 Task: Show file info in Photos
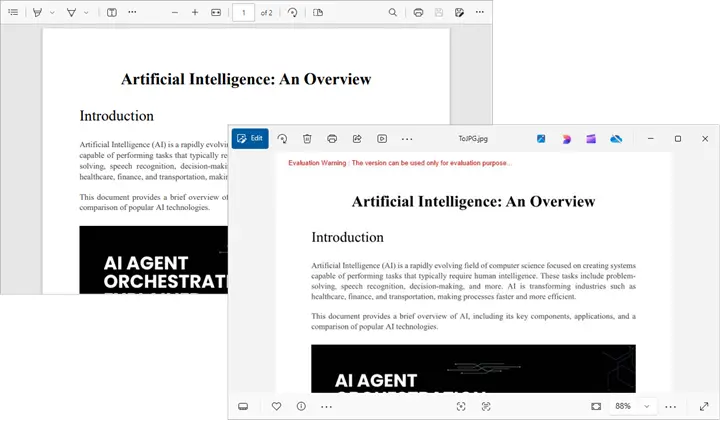(x=301, y=406)
